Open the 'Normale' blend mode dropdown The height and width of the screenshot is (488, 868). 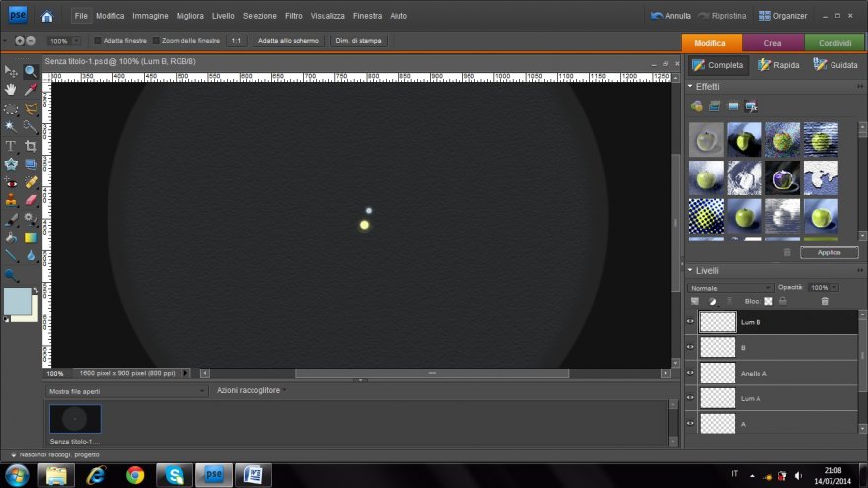pyautogui.click(x=730, y=287)
